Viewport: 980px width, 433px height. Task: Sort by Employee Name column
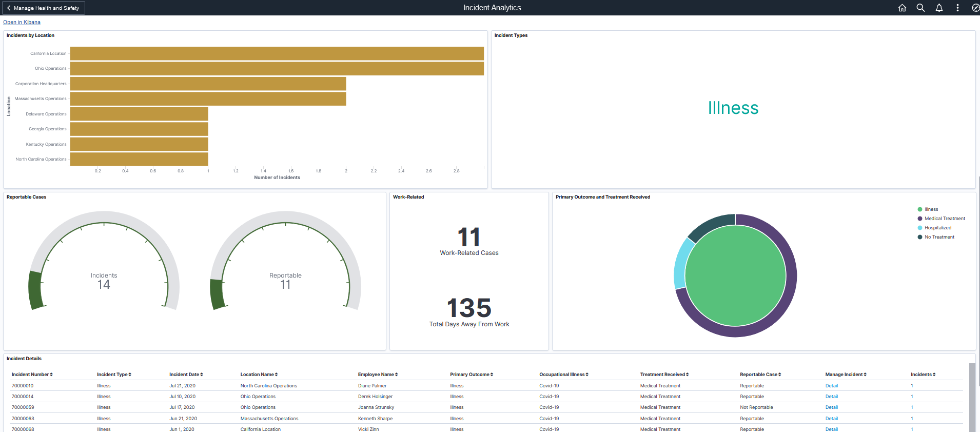[378, 375]
